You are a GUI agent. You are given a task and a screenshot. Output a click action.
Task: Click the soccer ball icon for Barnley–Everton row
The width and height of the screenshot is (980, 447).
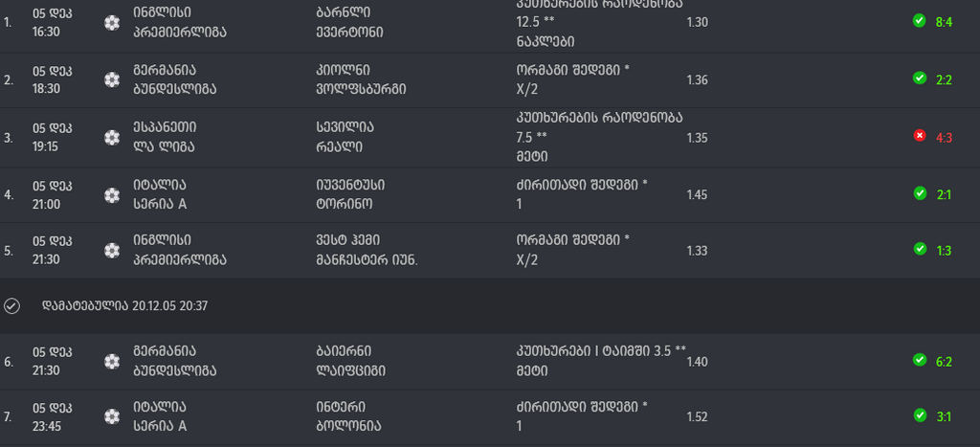[x=113, y=22]
